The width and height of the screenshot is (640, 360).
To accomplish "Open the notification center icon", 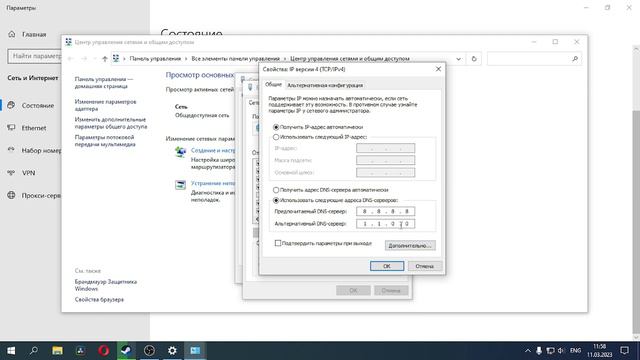I will (624, 351).
